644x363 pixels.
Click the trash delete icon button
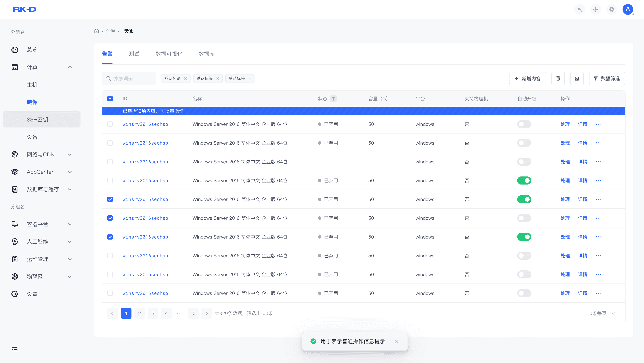pyautogui.click(x=558, y=79)
